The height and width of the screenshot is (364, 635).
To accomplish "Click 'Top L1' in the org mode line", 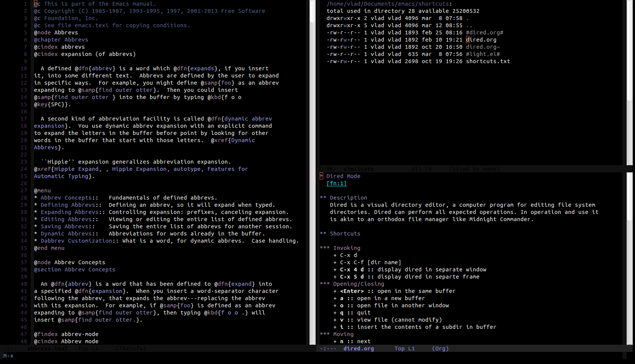I will (x=404, y=349).
